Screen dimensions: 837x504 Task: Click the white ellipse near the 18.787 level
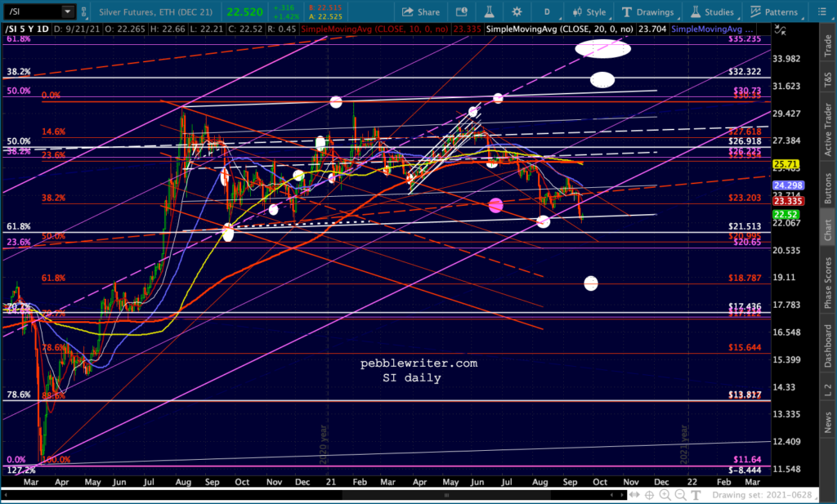click(x=590, y=283)
